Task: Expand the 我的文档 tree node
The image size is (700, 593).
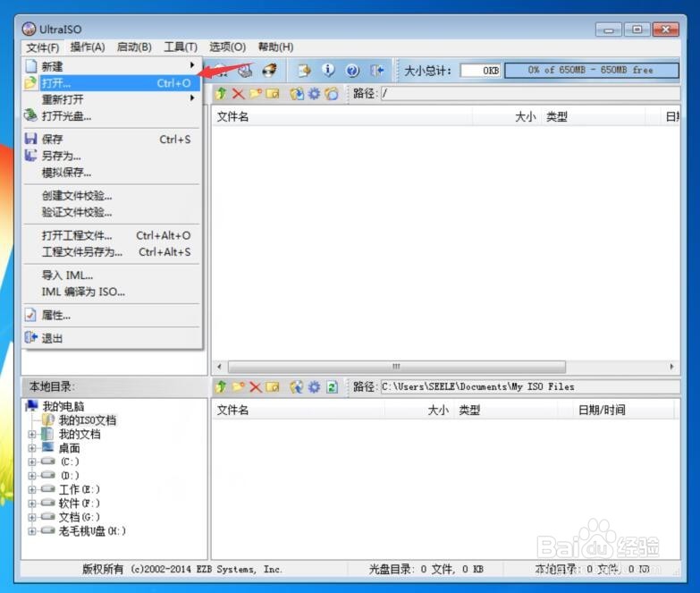Action: coord(31,434)
